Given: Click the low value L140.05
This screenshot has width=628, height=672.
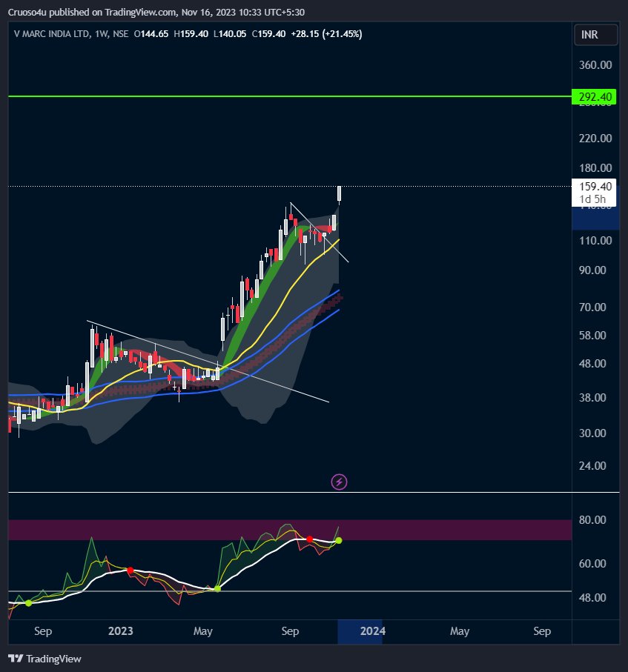Looking at the screenshot, I should [230, 34].
